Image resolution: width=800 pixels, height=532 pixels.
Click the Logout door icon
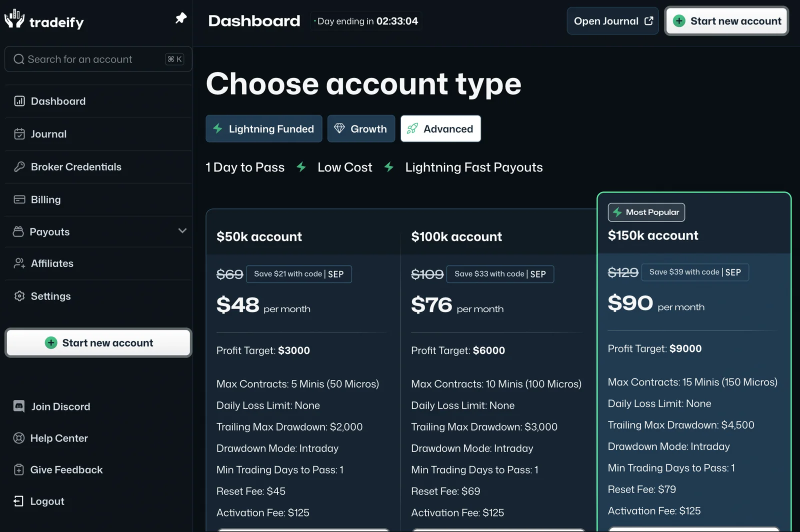[x=18, y=501]
